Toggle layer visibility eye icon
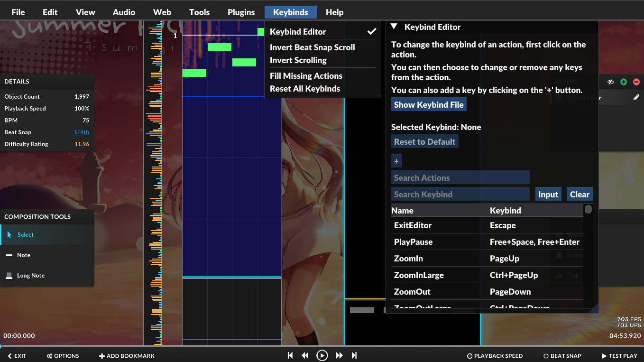The width and height of the screenshot is (644, 362). (x=611, y=82)
